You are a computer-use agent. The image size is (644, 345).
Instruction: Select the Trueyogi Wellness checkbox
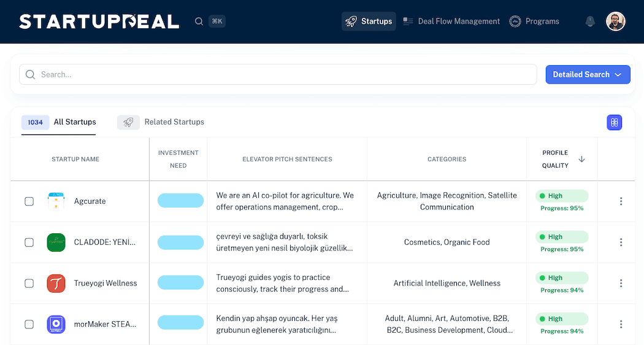(29, 284)
